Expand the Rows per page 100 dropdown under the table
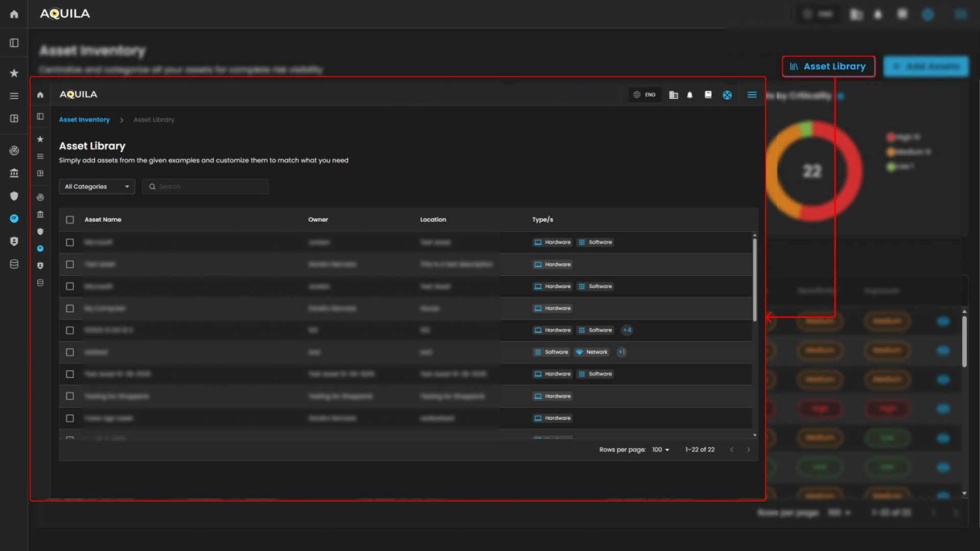 click(660, 450)
